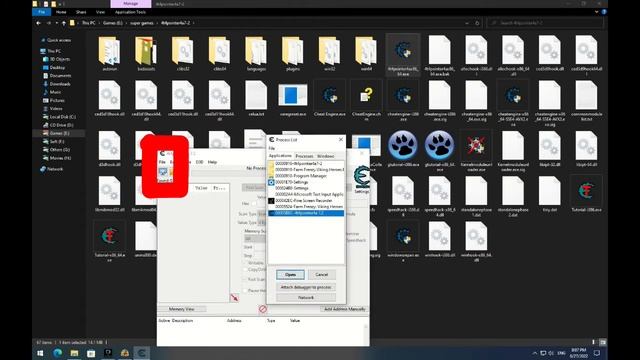Click Attach debugger to process button
Screen dimensions: 640x360
pyautogui.click(x=306, y=287)
